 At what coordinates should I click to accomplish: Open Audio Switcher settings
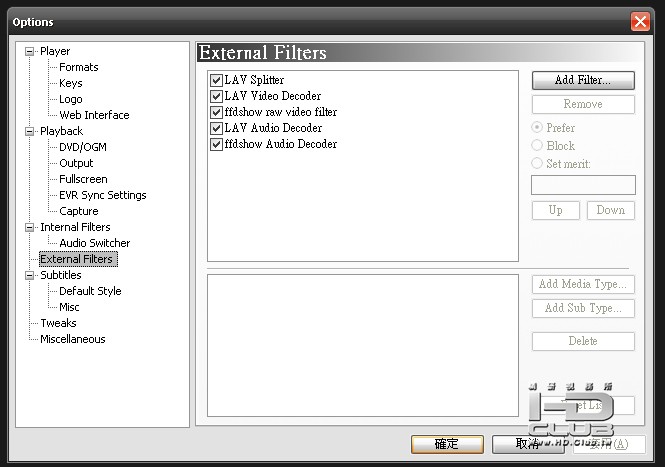[95, 243]
